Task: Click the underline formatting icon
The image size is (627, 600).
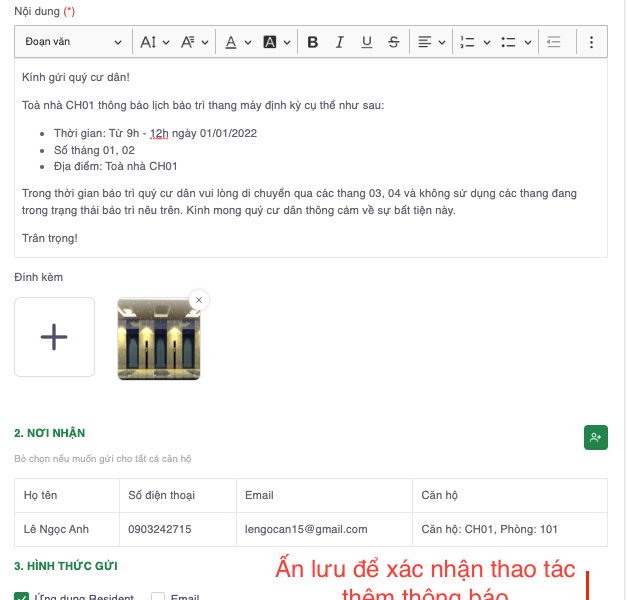Action: (x=367, y=42)
